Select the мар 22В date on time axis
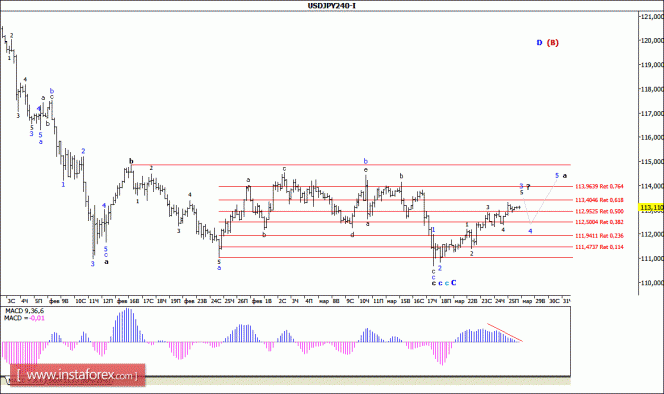This screenshot has width=664, height=394. click(x=466, y=301)
